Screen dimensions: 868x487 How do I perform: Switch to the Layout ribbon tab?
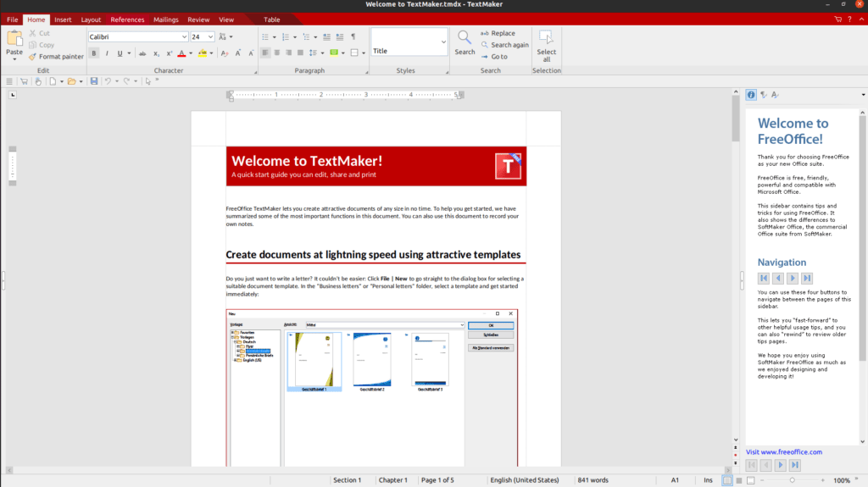click(91, 19)
